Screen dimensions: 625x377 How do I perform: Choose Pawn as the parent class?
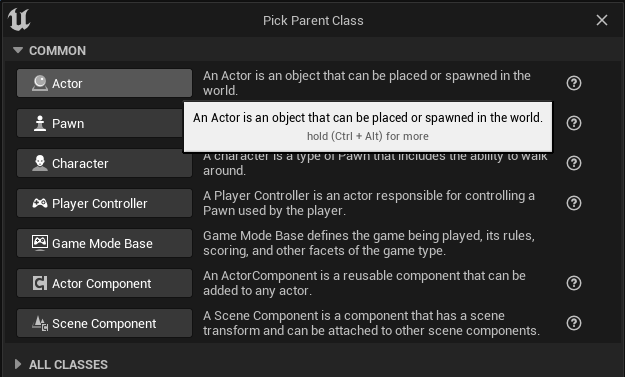[100, 123]
